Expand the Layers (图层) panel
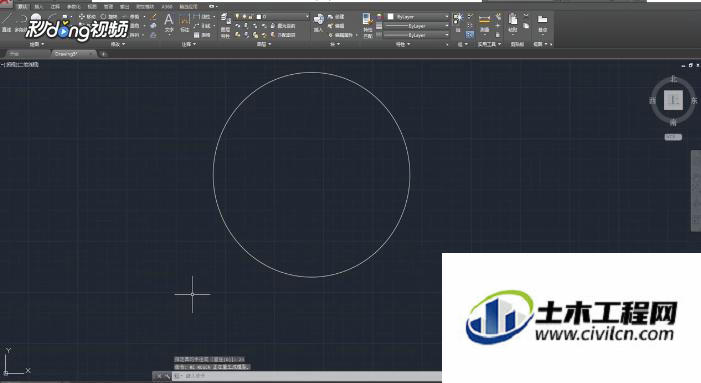 (264, 44)
